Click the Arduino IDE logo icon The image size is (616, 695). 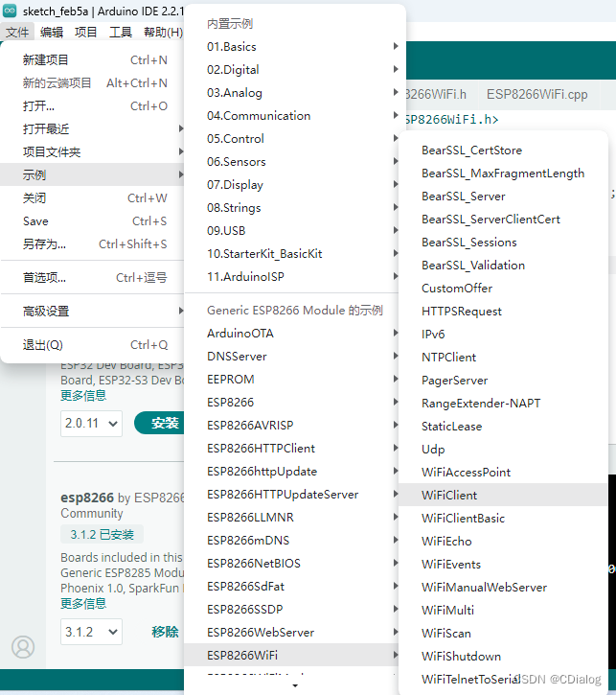click(x=10, y=11)
